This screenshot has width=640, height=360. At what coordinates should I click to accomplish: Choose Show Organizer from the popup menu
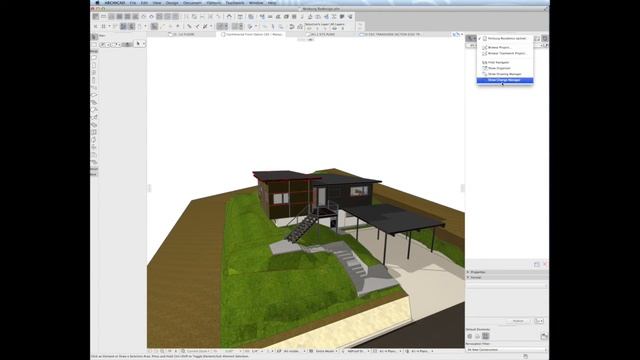click(x=505, y=68)
